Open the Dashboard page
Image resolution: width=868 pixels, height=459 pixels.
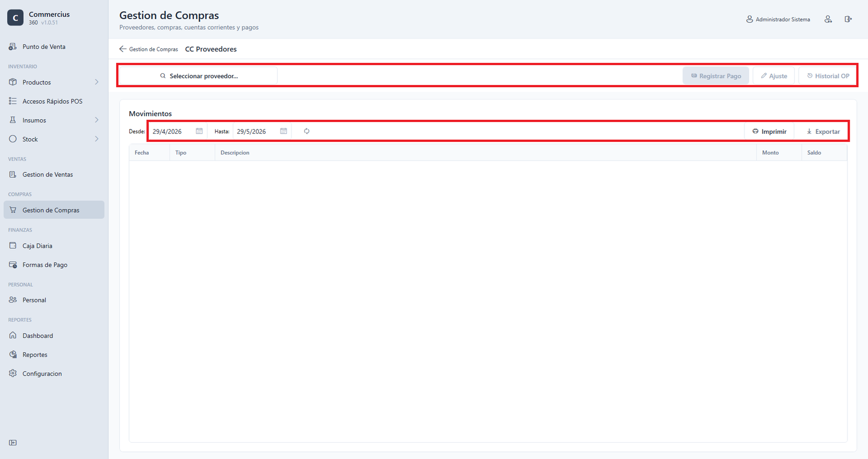pos(54,335)
